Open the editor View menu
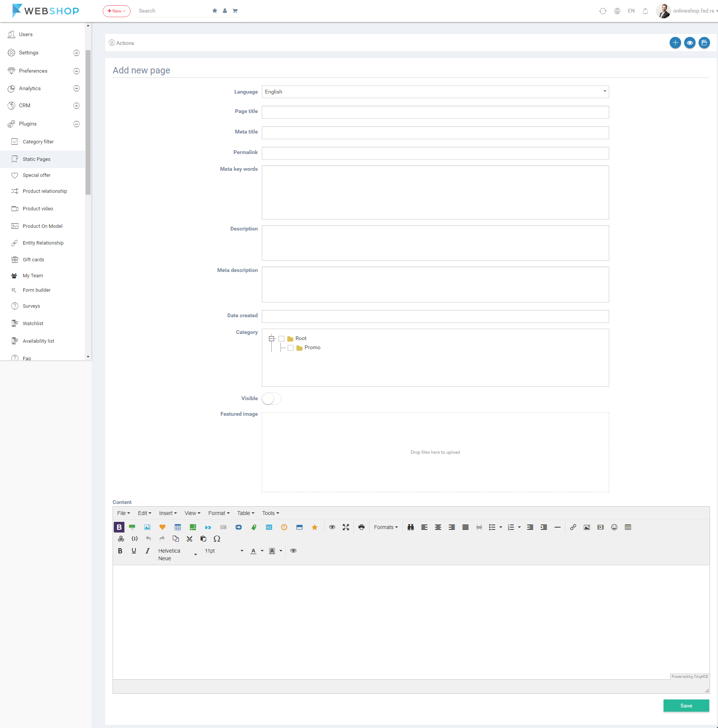 point(193,513)
